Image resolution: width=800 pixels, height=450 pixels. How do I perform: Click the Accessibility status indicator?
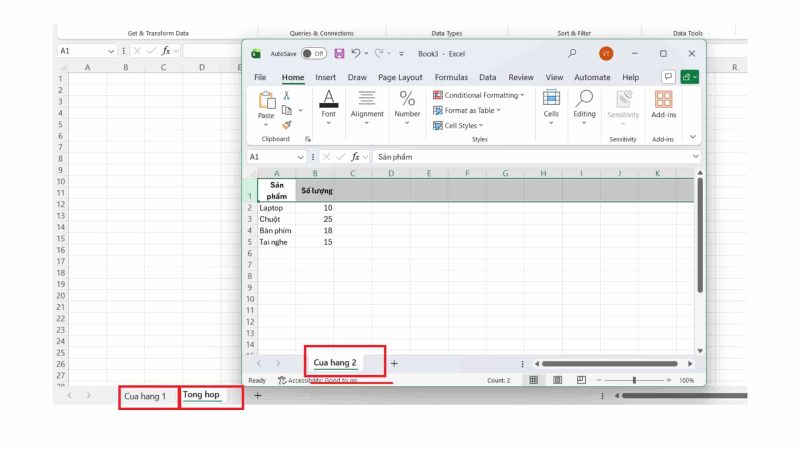(x=317, y=380)
